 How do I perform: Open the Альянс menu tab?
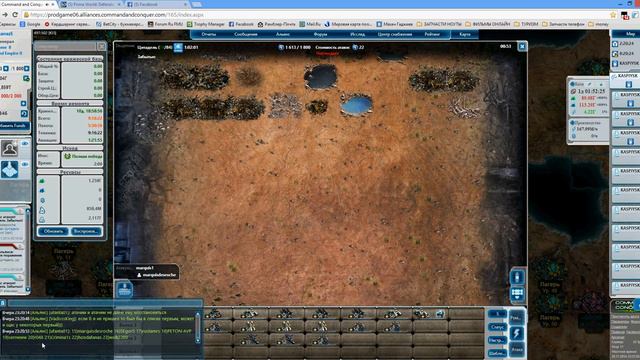coord(283,34)
